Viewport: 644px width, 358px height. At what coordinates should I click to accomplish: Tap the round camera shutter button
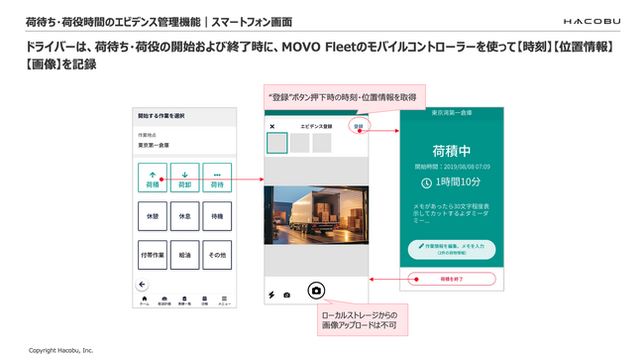coord(316,291)
